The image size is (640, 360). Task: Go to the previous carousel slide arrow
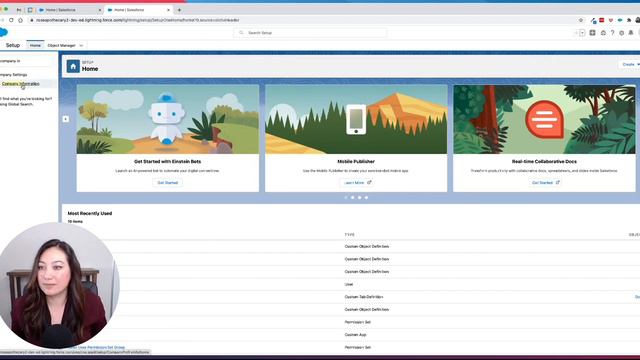click(x=66, y=119)
